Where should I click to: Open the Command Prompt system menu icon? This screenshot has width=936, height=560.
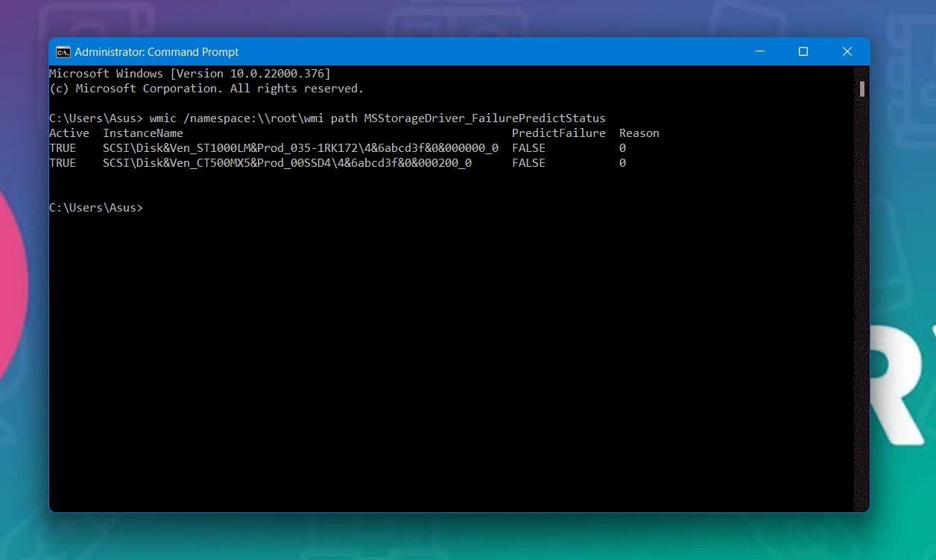coord(63,52)
